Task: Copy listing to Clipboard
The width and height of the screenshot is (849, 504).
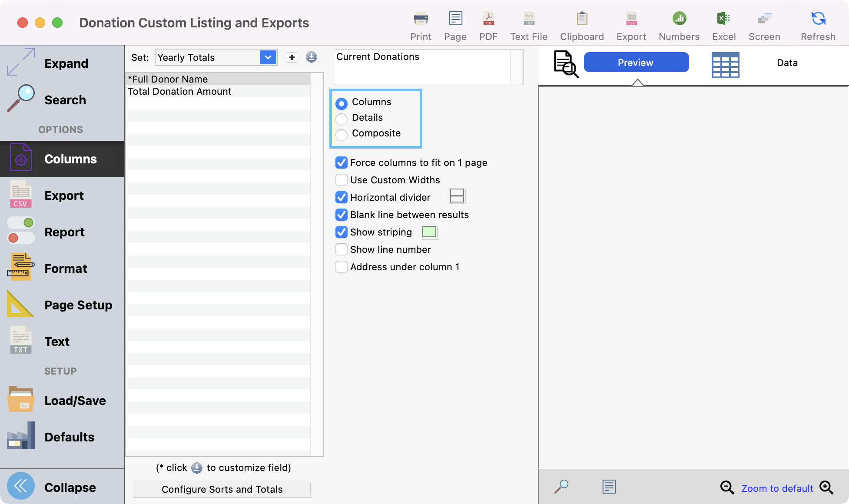Action: (x=582, y=19)
